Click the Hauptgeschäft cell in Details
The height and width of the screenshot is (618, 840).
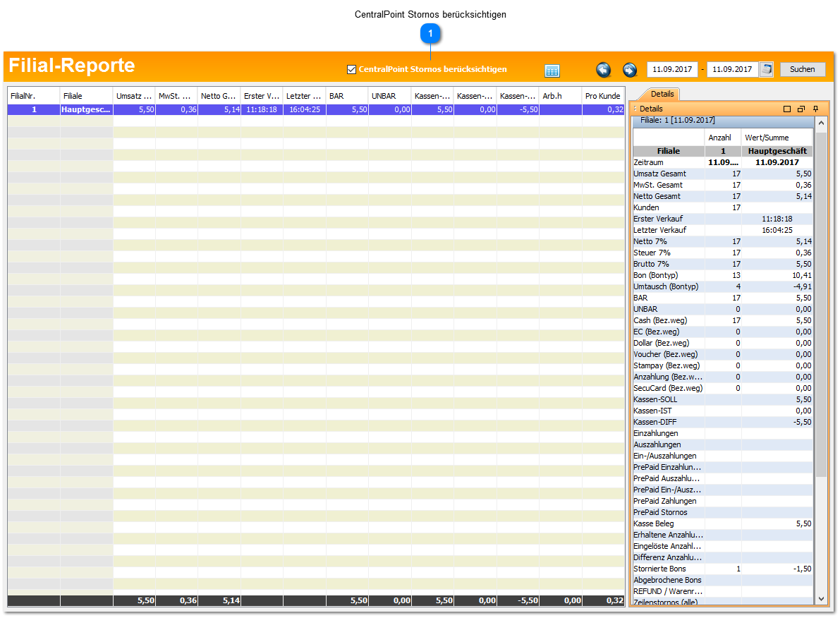[x=777, y=151]
